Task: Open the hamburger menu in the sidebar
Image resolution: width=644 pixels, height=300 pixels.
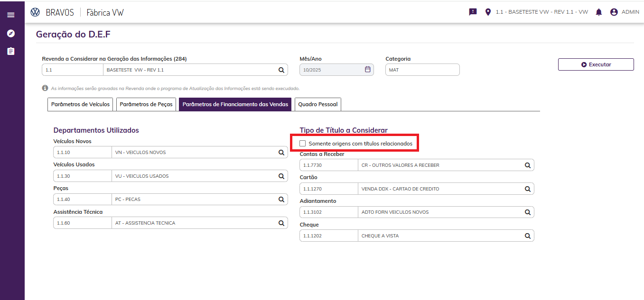Action: coord(11,15)
